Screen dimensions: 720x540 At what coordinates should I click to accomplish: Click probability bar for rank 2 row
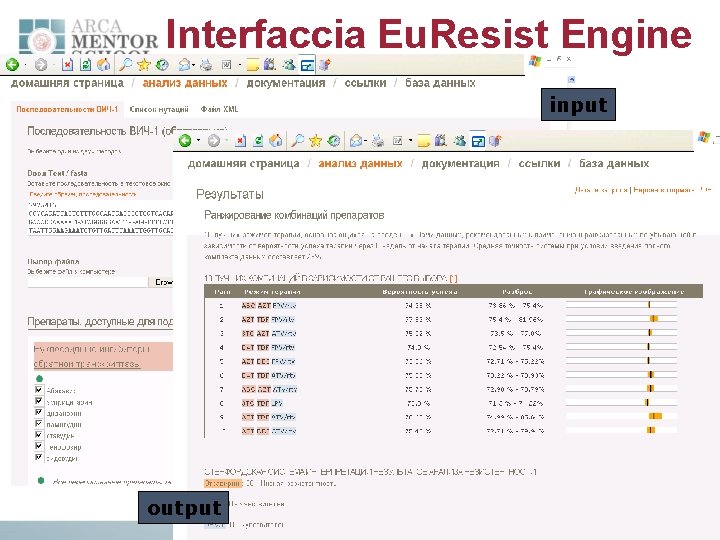[621, 319]
